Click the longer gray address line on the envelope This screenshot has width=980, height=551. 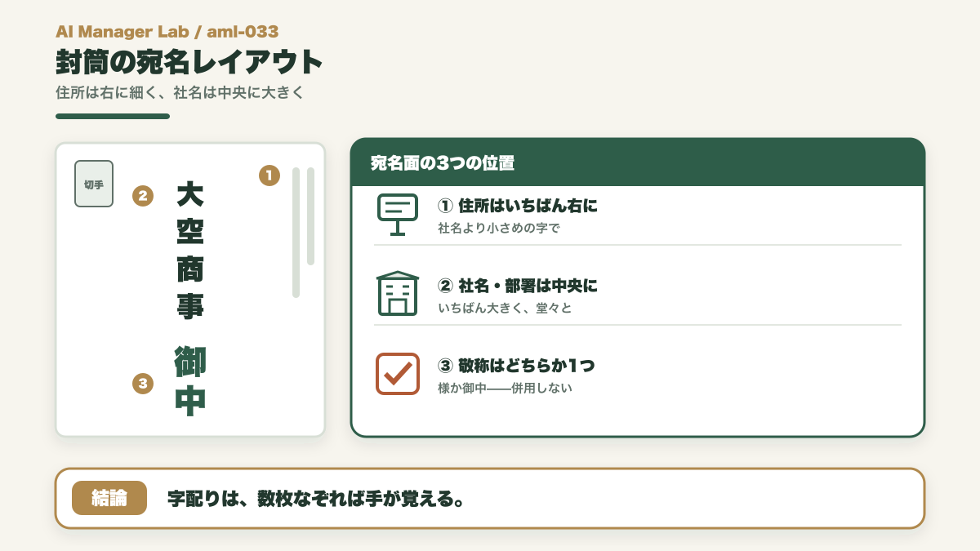pyautogui.click(x=296, y=233)
